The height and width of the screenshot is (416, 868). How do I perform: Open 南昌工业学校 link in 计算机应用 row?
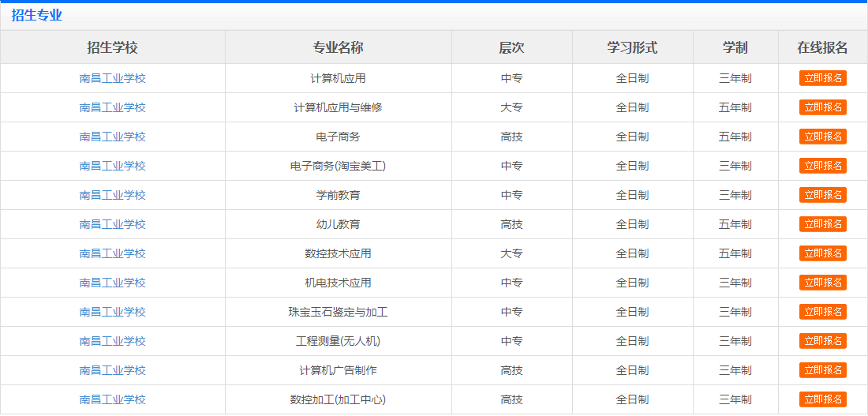(x=113, y=78)
